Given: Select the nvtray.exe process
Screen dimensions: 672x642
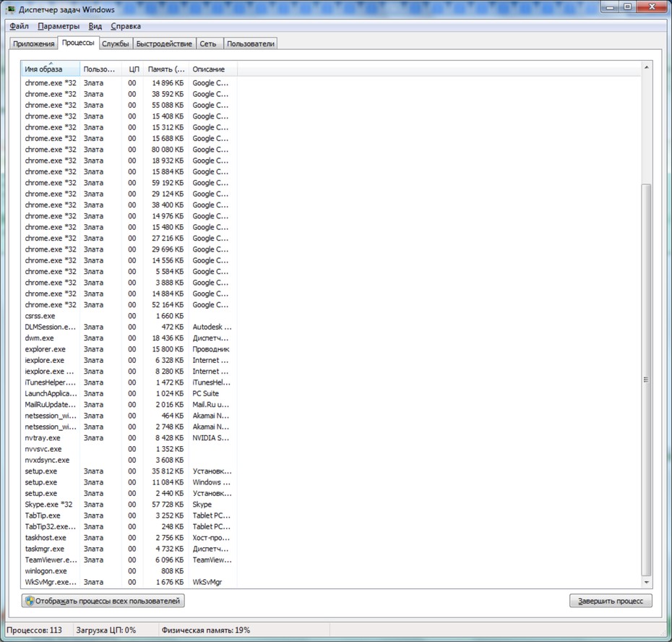Looking at the screenshot, I should [129, 438].
